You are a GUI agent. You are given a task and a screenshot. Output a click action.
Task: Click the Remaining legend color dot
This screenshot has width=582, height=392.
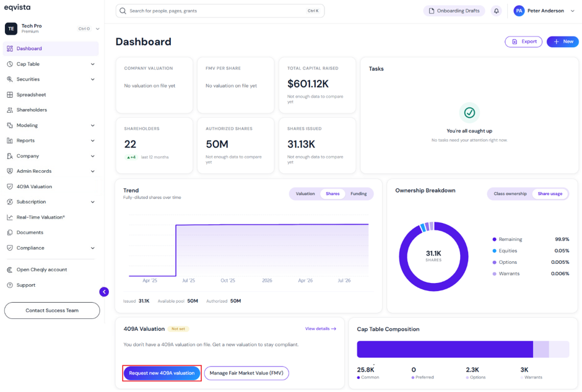pyautogui.click(x=494, y=240)
